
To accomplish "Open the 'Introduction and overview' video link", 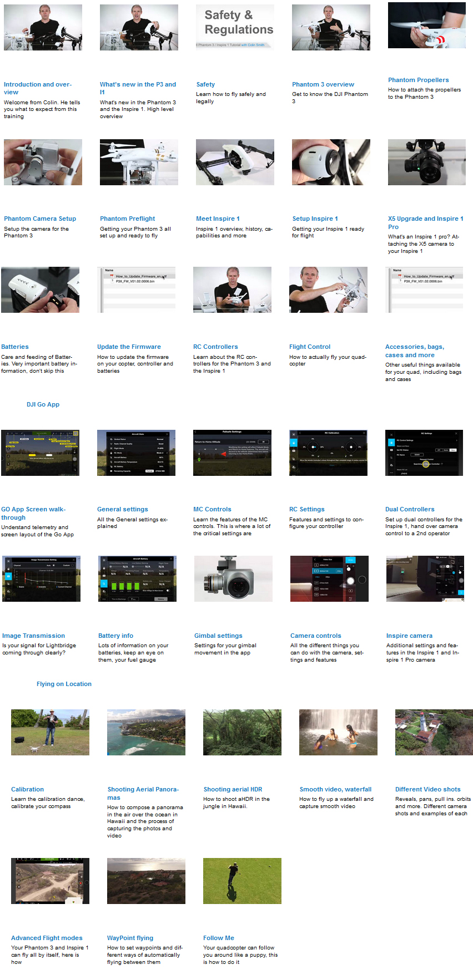I will coord(37,88).
